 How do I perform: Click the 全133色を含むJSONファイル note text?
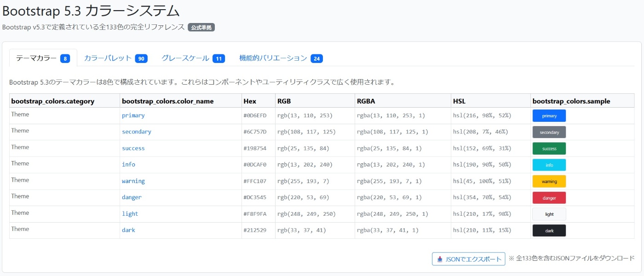pos(572,259)
